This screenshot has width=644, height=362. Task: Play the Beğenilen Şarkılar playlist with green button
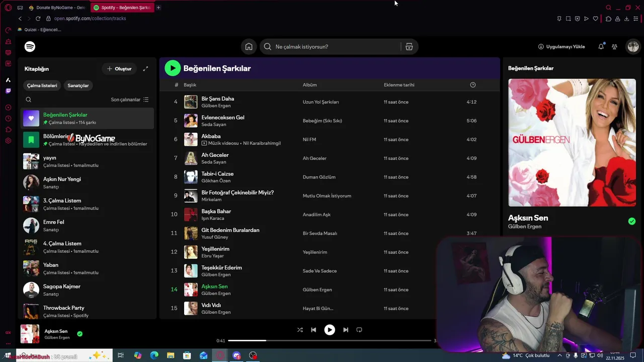pyautogui.click(x=173, y=68)
